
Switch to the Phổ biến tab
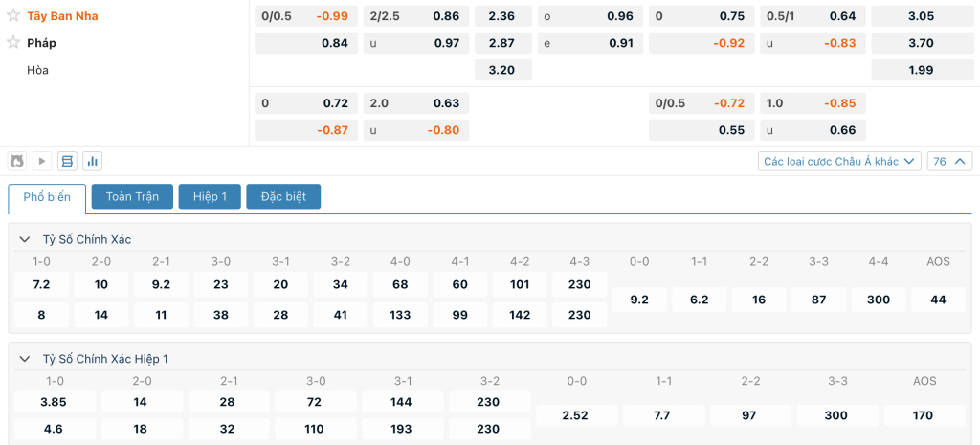pyautogui.click(x=47, y=197)
